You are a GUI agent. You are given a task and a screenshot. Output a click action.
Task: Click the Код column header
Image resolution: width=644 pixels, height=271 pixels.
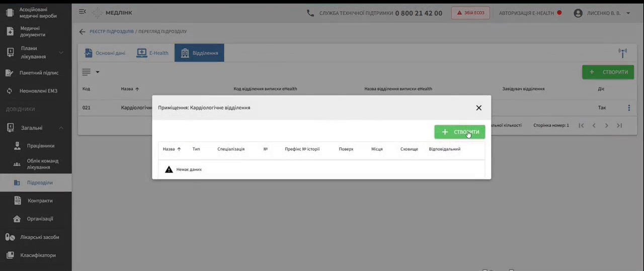pyautogui.click(x=86, y=89)
